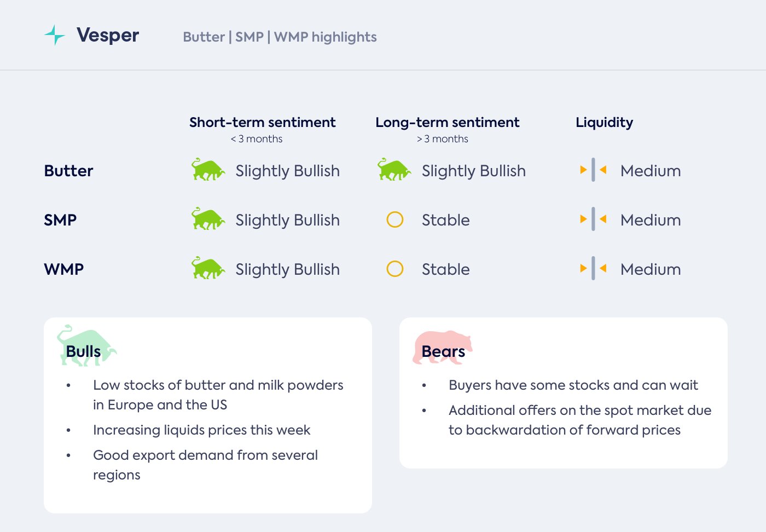Click the light green bull in Bulls card
766x532 pixels.
click(x=86, y=346)
